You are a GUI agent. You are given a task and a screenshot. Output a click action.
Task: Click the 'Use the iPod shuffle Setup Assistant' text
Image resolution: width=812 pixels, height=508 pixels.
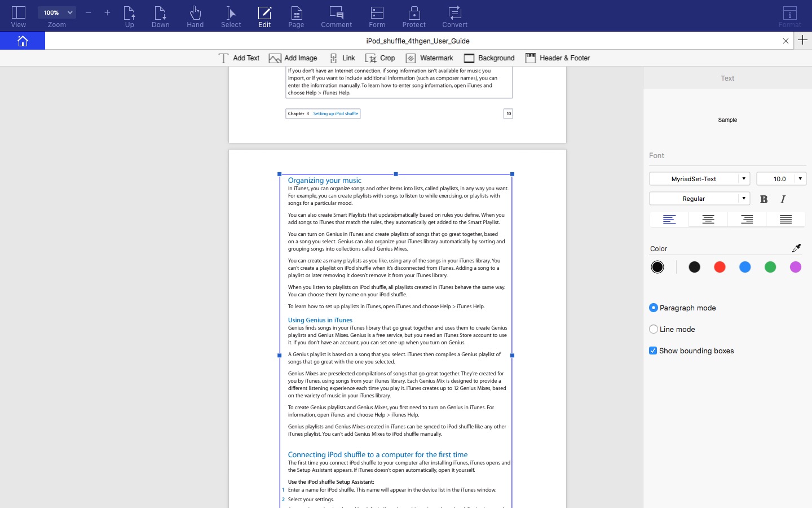331,482
